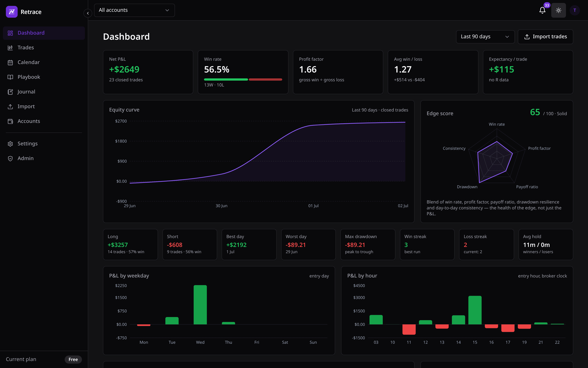Viewport: 588px width, 368px height.
Task: Go to the Dashboard menu item
Action: tap(44, 33)
